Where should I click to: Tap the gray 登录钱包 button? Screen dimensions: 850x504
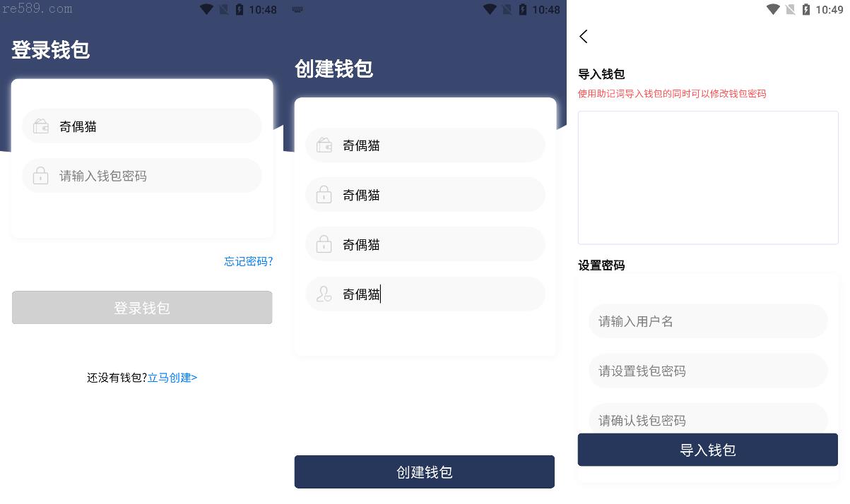coord(142,308)
